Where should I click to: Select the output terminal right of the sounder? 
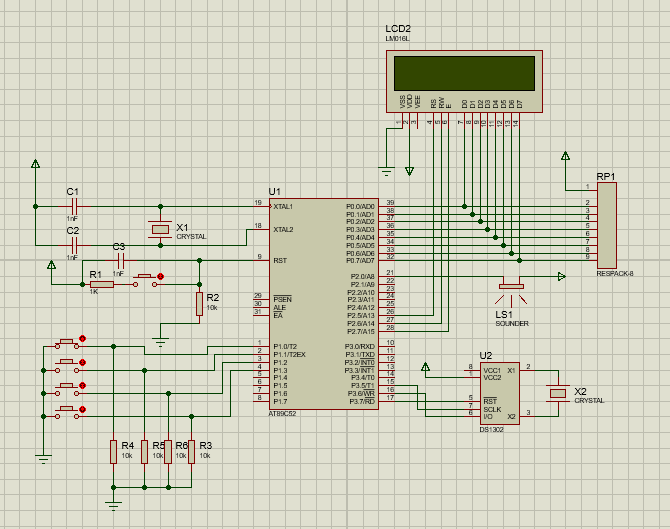tap(561, 276)
